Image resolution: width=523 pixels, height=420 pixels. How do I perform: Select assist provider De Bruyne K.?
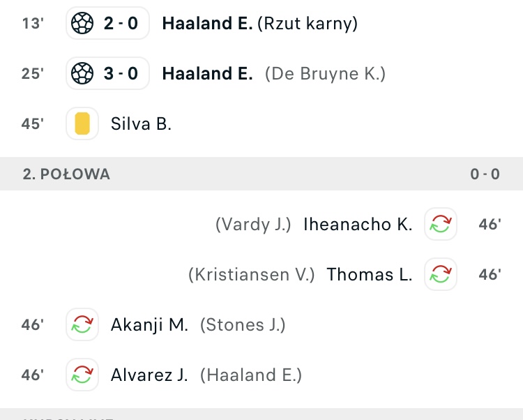pos(325,74)
